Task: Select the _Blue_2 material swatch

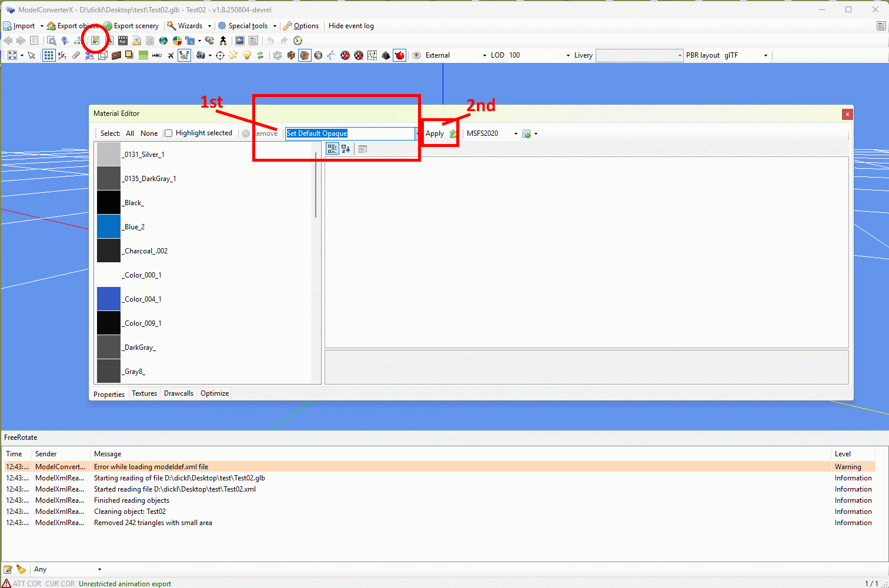Action: coord(109,226)
